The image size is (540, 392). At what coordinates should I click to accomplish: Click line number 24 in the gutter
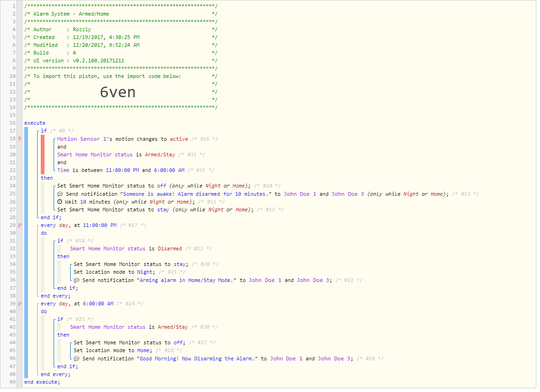(x=12, y=186)
